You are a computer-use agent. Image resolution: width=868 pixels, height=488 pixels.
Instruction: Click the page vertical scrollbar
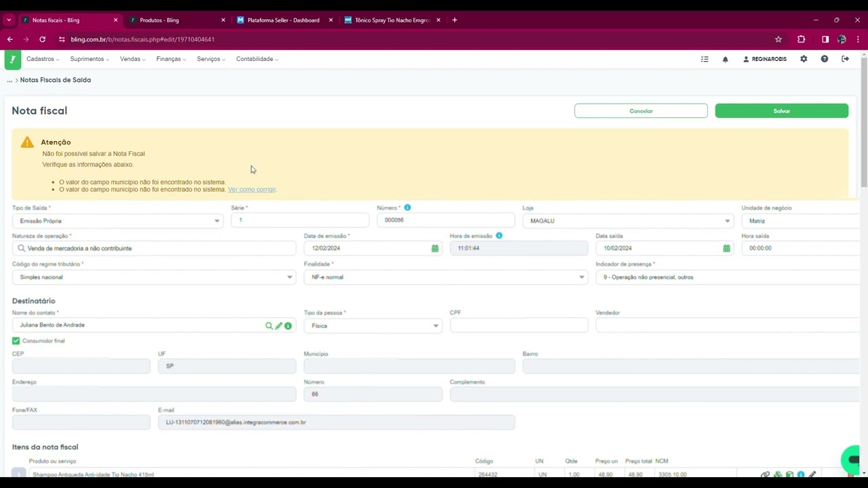[x=864, y=122]
